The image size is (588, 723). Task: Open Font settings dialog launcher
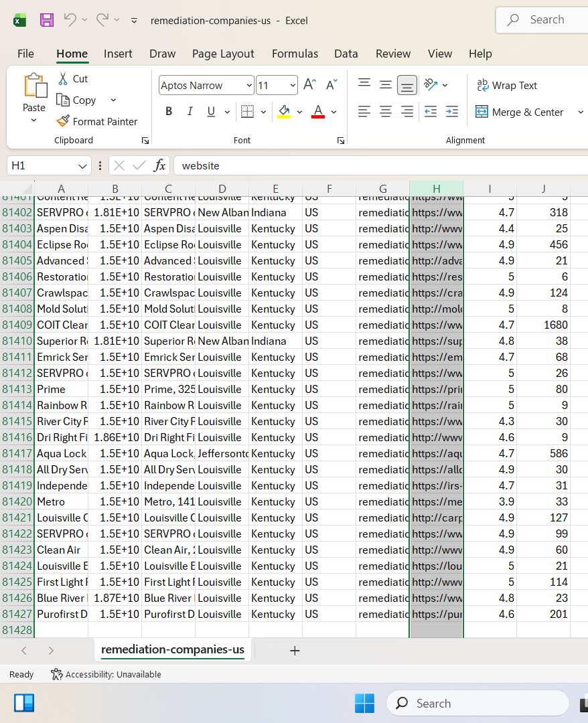click(x=341, y=141)
